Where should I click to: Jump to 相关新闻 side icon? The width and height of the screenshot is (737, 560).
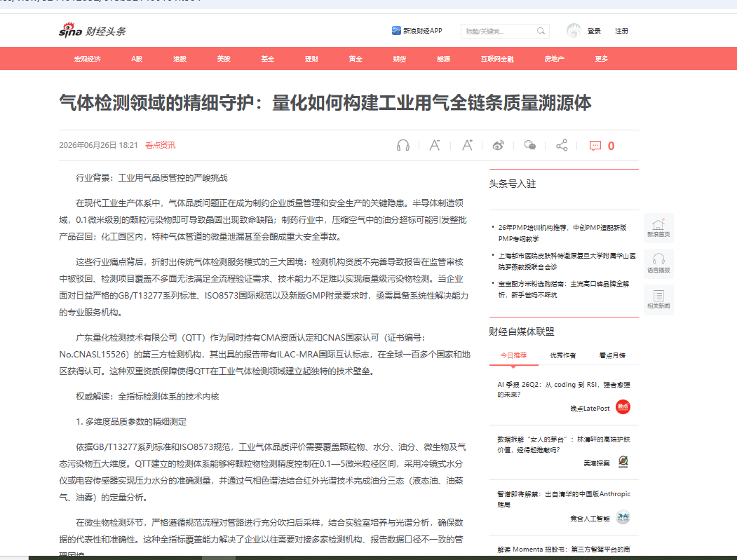tap(658, 299)
